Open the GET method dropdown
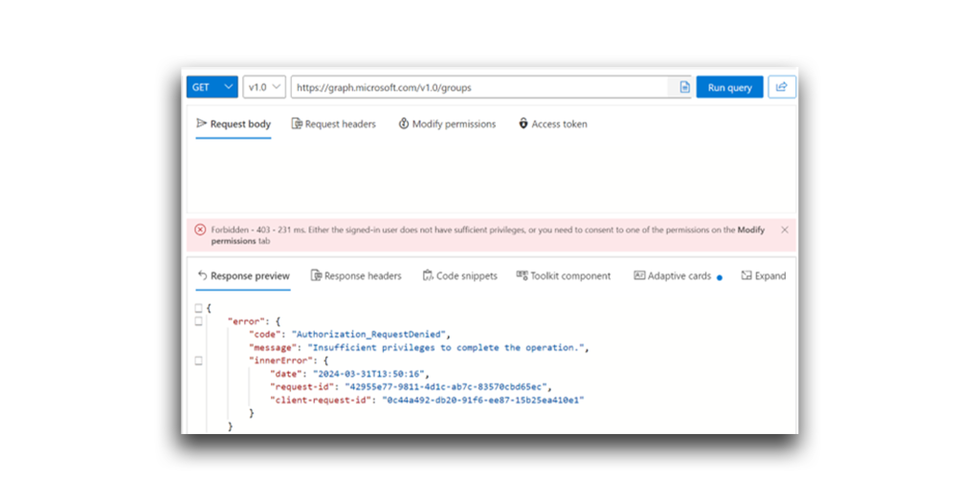Image resolution: width=980 pixels, height=501 pixels. [212, 87]
